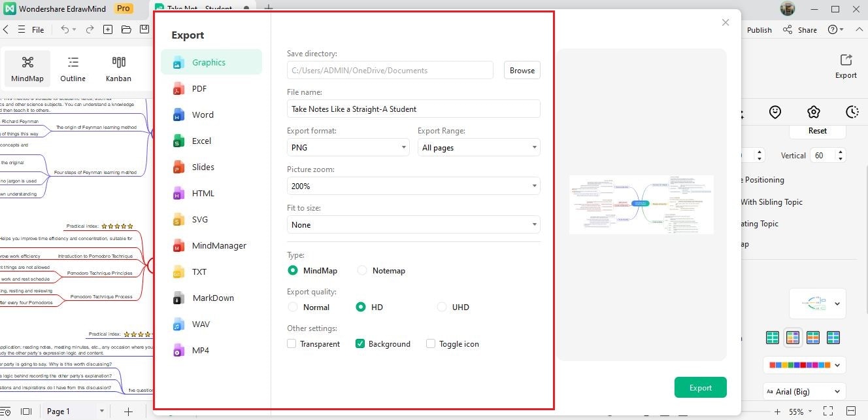Image resolution: width=868 pixels, height=420 pixels.
Task: Select the Notemap type radio button
Action: point(362,270)
